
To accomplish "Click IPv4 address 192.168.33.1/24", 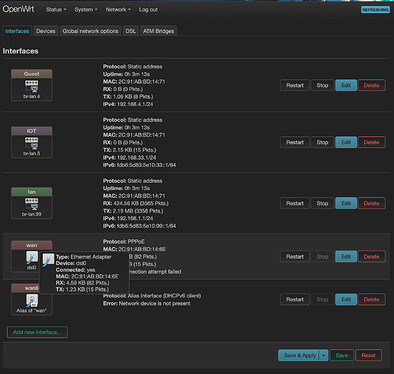I will coord(137,158).
